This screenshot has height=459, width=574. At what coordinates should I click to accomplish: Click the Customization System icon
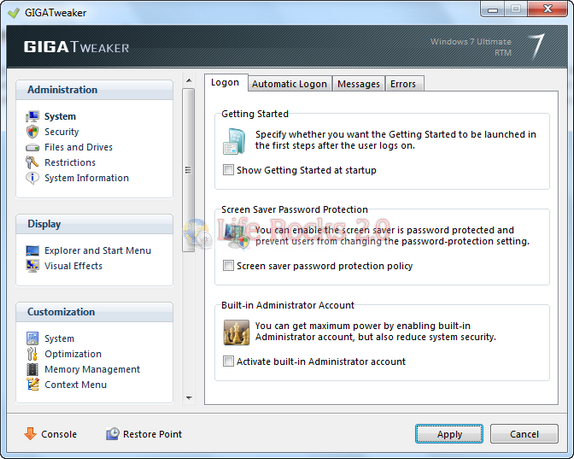tap(33, 339)
